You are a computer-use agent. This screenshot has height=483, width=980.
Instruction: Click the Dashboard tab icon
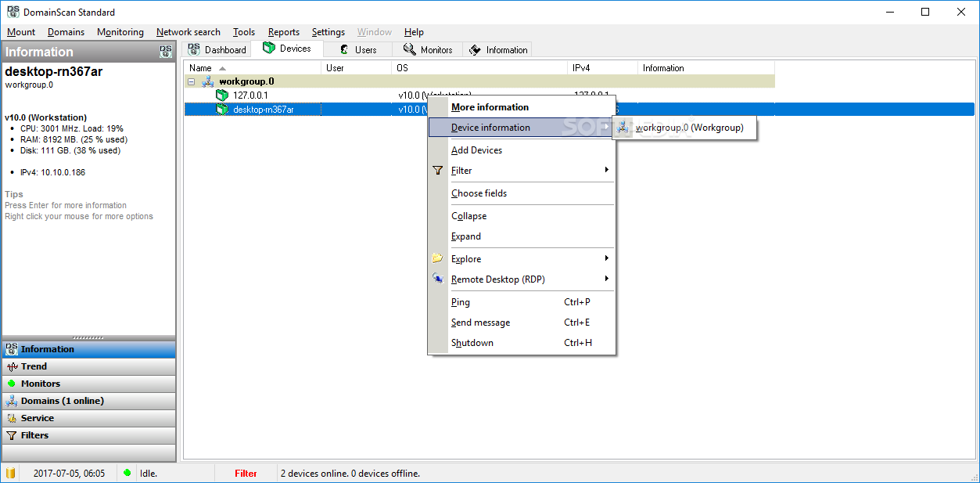(x=194, y=49)
